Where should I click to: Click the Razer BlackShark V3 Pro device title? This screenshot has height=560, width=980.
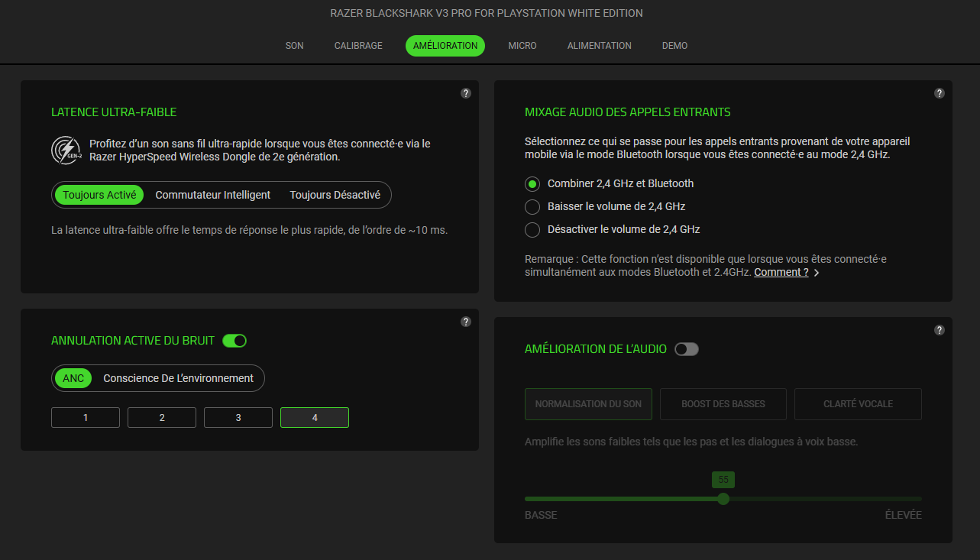tap(487, 13)
